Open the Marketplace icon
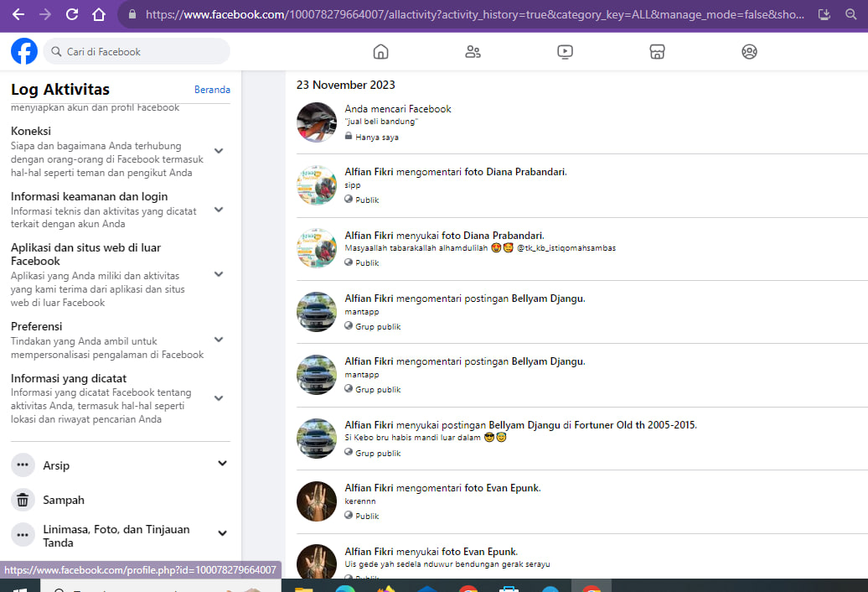This screenshot has width=868, height=592. point(657,51)
